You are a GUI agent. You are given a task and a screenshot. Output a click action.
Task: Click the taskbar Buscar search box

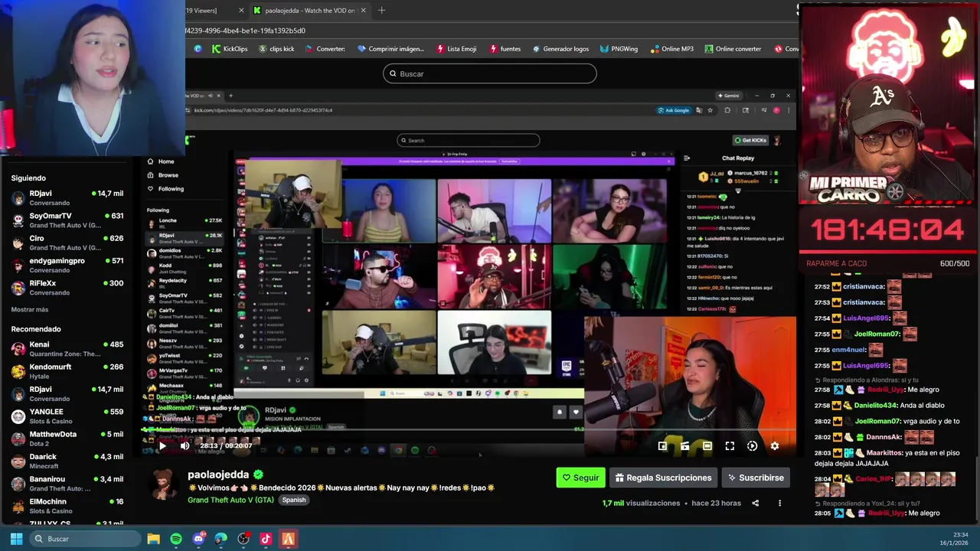84,539
